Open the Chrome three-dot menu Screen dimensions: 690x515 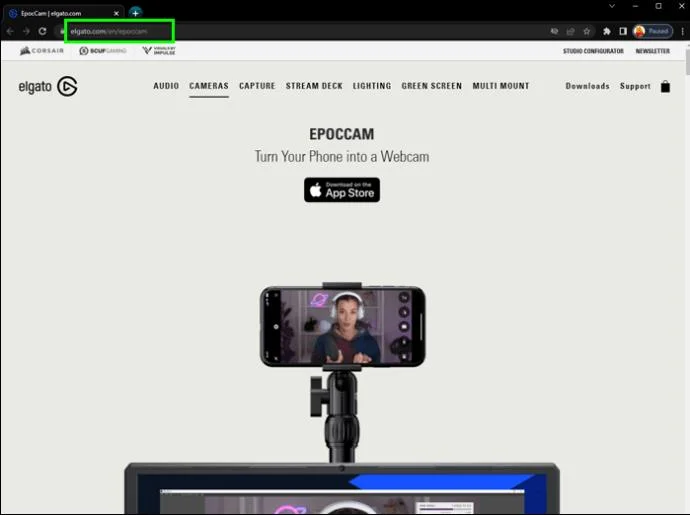(682, 31)
